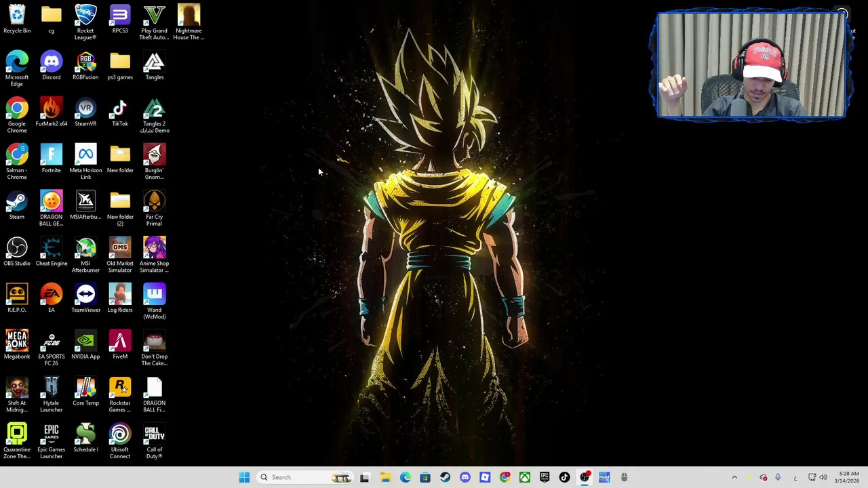Open Hytale Launcher shortcut
Viewport: 868px width, 488px height.
[x=51, y=394]
